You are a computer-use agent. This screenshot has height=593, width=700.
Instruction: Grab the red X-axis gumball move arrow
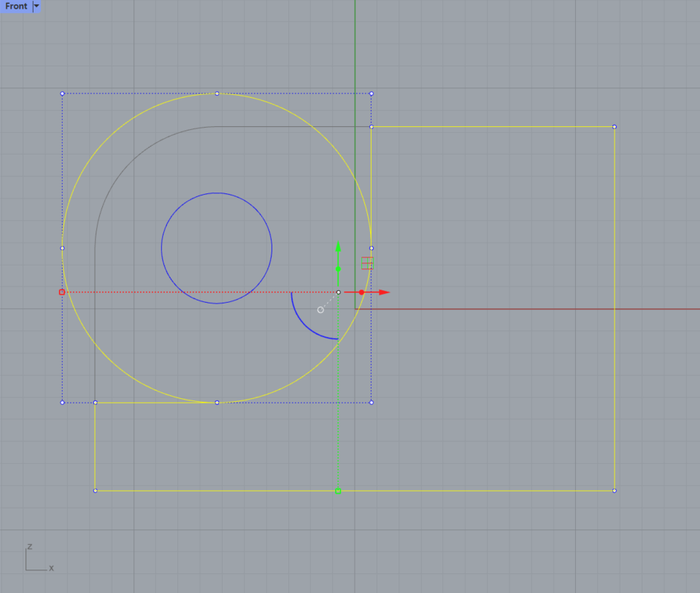[x=385, y=292]
